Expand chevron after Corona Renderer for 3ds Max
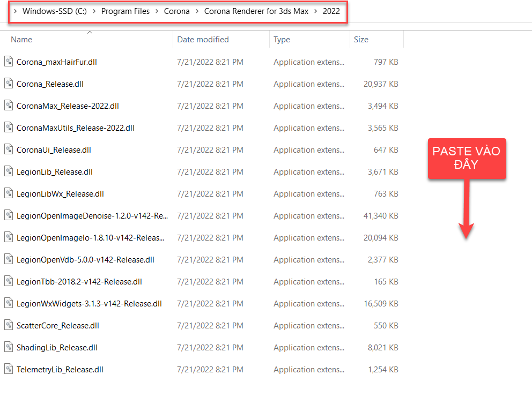The width and height of the screenshot is (532, 397). point(315,11)
